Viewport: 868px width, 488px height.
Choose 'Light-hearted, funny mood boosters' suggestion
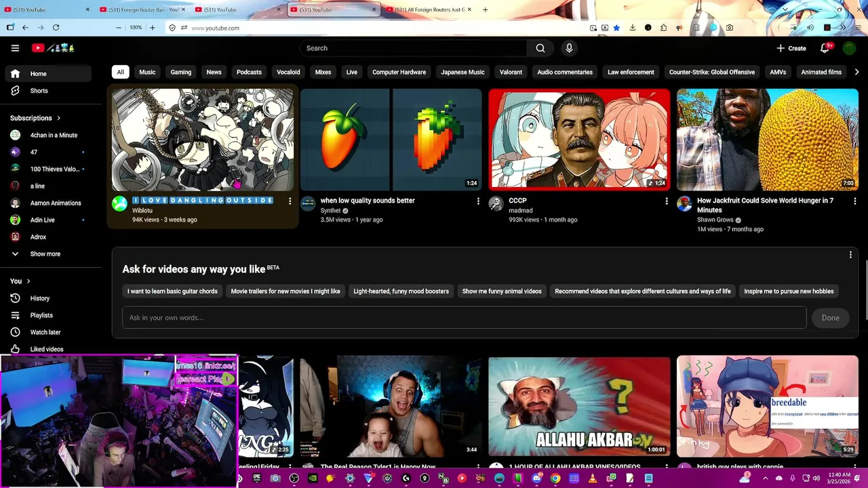pyautogui.click(x=401, y=291)
